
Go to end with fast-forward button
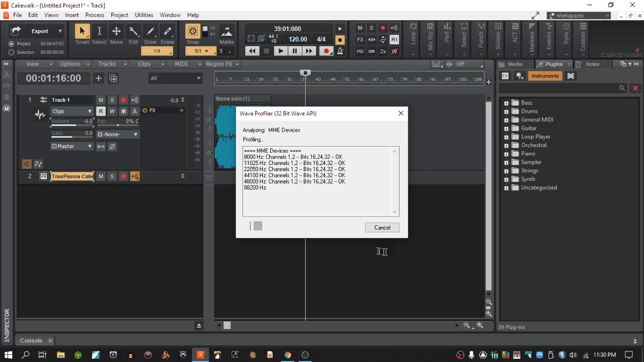308,51
